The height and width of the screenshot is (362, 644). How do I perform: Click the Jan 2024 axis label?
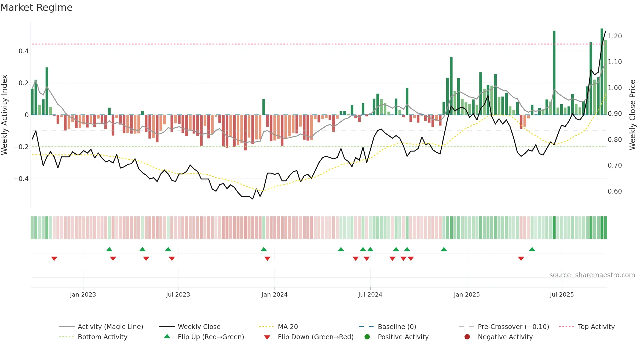point(275,294)
